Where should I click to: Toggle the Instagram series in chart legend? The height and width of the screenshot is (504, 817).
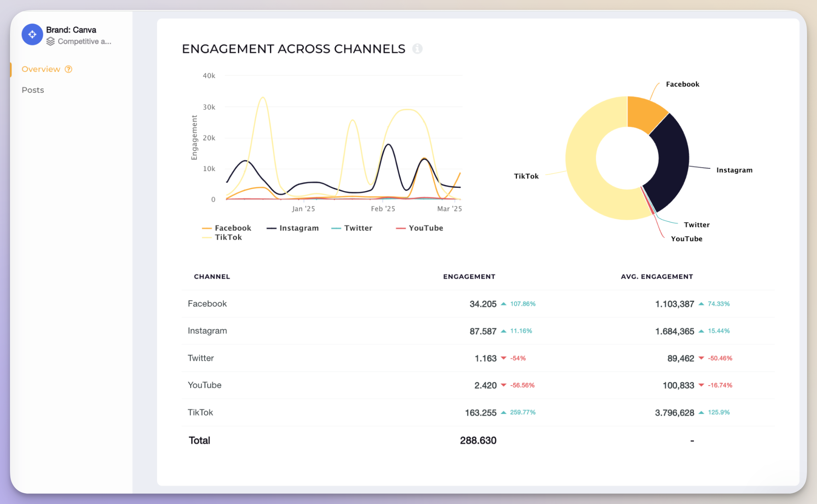(x=293, y=228)
